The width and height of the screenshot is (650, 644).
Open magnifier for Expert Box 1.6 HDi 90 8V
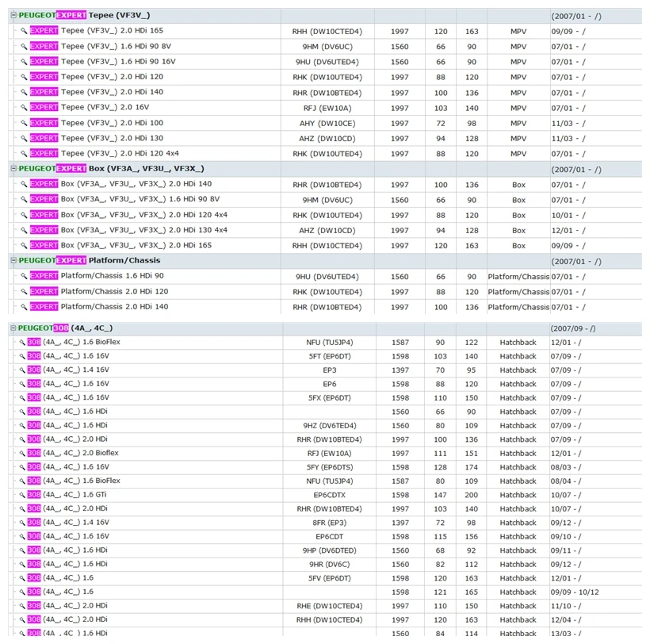tap(24, 199)
